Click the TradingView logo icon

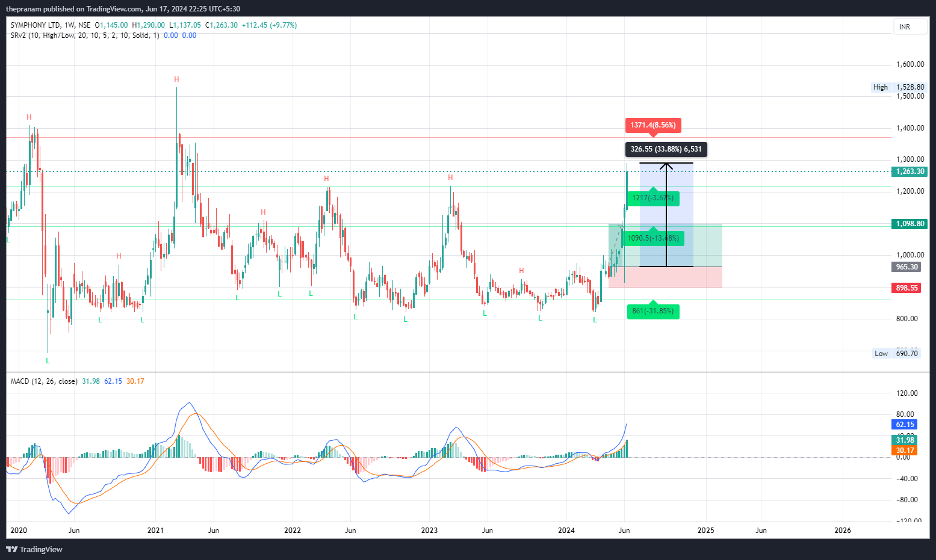[x=11, y=549]
